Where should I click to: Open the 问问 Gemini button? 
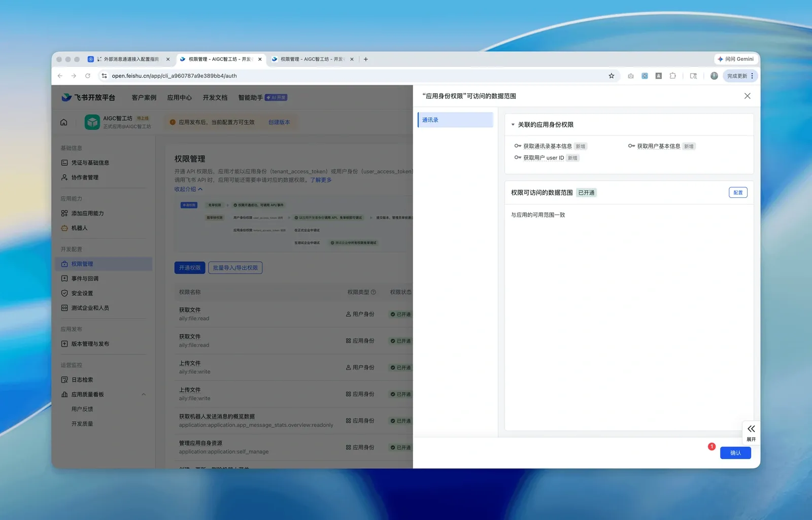(735, 59)
